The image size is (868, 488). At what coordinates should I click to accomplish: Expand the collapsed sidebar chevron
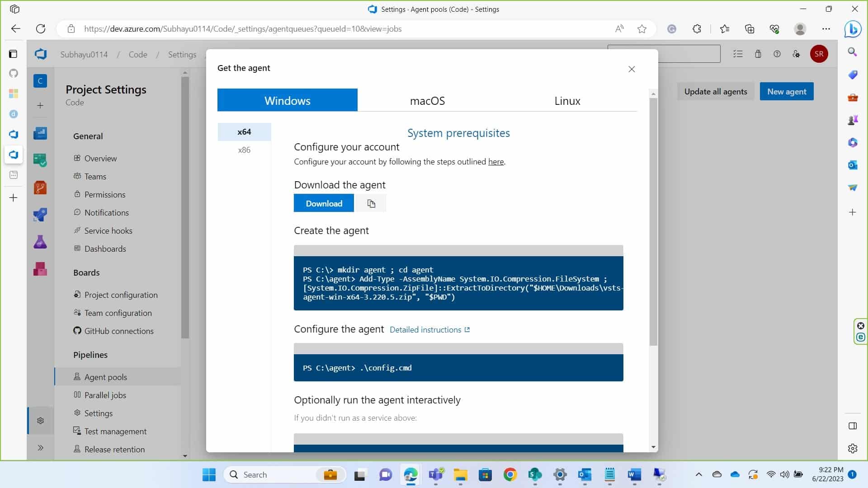(40, 448)
